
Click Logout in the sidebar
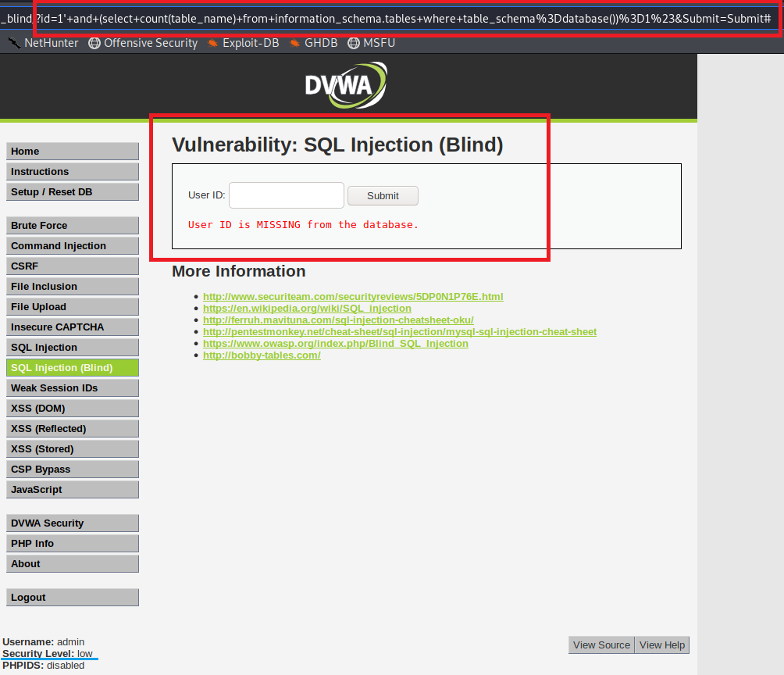click(x=73, y=598)
